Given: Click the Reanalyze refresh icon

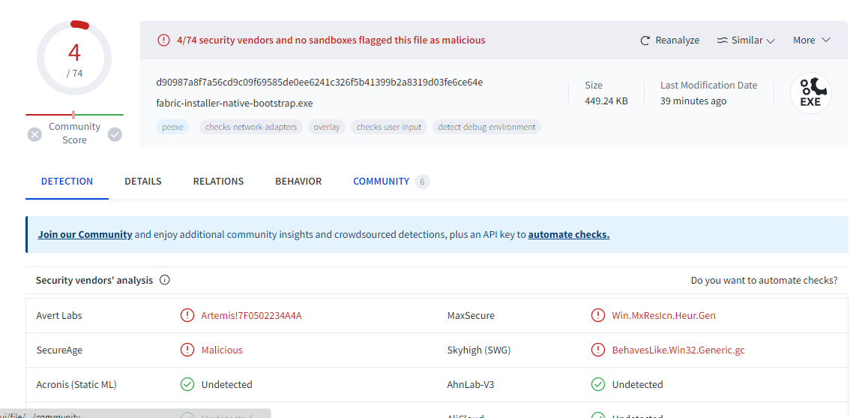Looking at the screenshot, I should pos(645,41).
